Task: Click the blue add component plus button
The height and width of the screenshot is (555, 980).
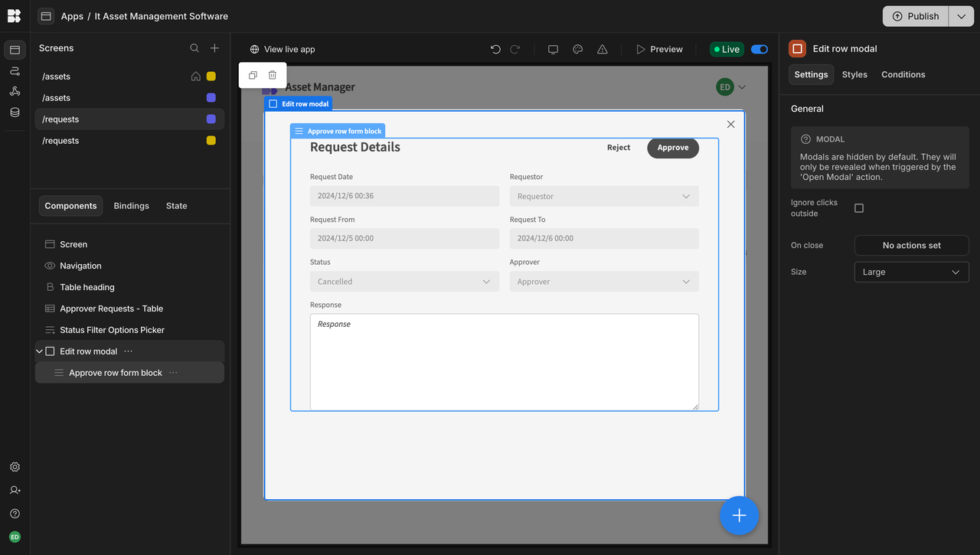Action: pos(739,516)
